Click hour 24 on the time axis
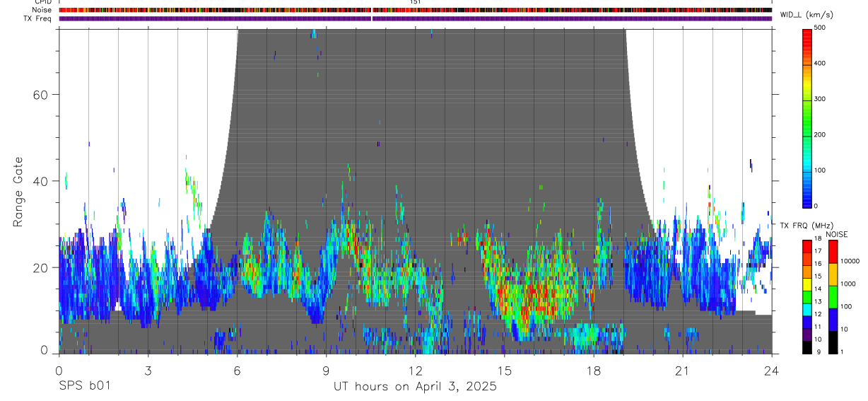 click(x=772, y=370)
